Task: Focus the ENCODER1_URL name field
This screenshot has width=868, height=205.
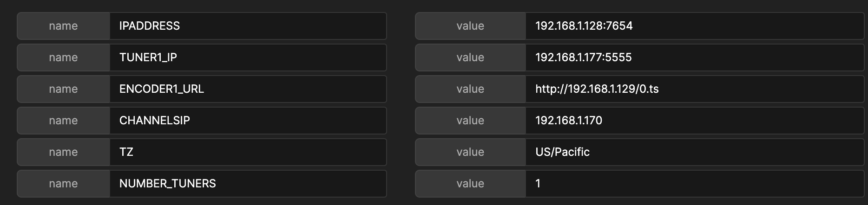Action: pyautogui.click(x=247, y=89)
